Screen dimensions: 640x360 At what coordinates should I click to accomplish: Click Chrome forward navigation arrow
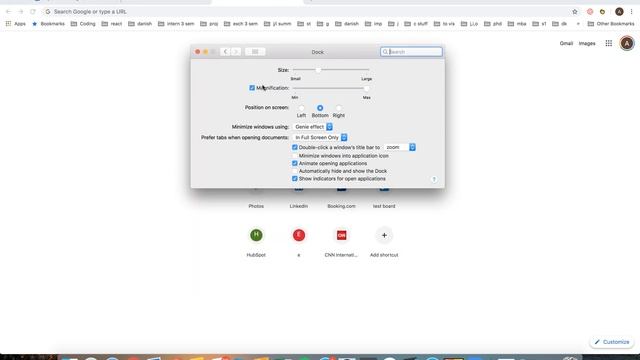point(21,12)
